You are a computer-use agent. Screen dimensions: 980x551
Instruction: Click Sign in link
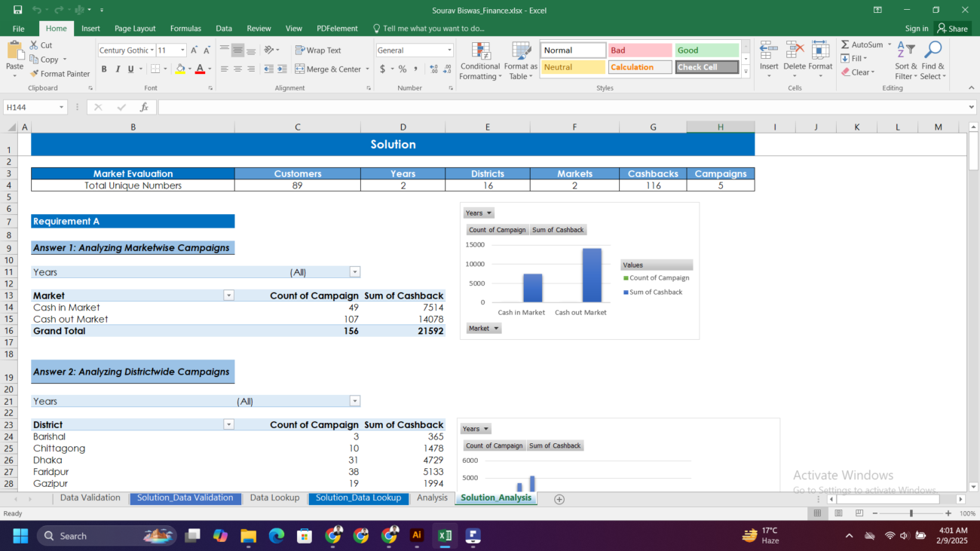pyautogui.click(x=917, y=29)
